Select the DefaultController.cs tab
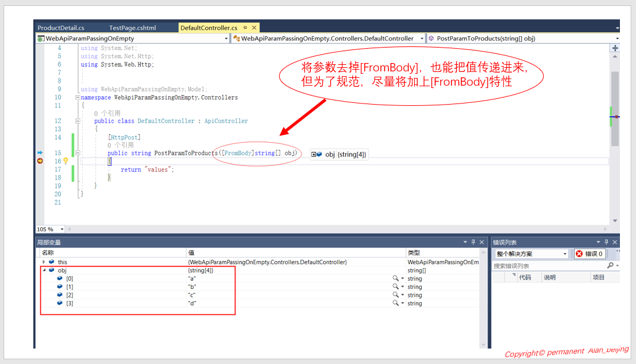The image size is (636, 364). pos(209,27)
